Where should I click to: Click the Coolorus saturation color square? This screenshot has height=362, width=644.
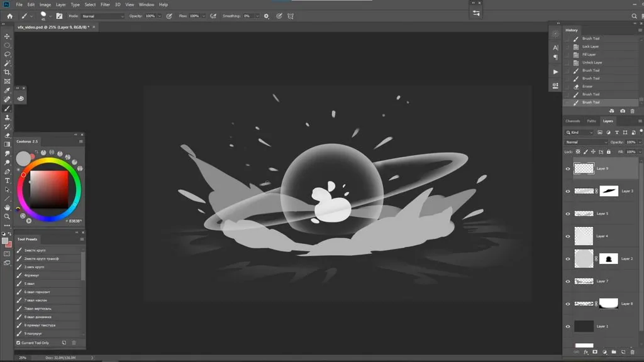click(x=49, y=190)
